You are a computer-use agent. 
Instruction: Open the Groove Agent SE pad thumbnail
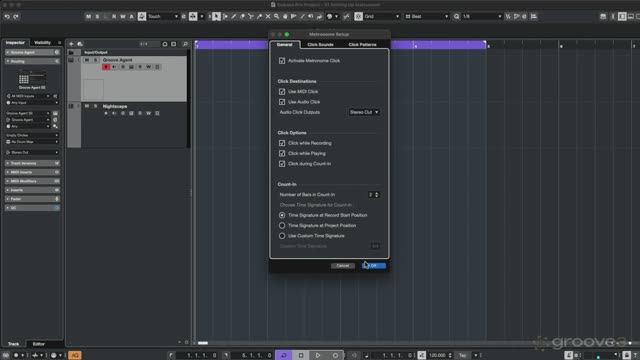pyautogui.click(x=31, y=78)
